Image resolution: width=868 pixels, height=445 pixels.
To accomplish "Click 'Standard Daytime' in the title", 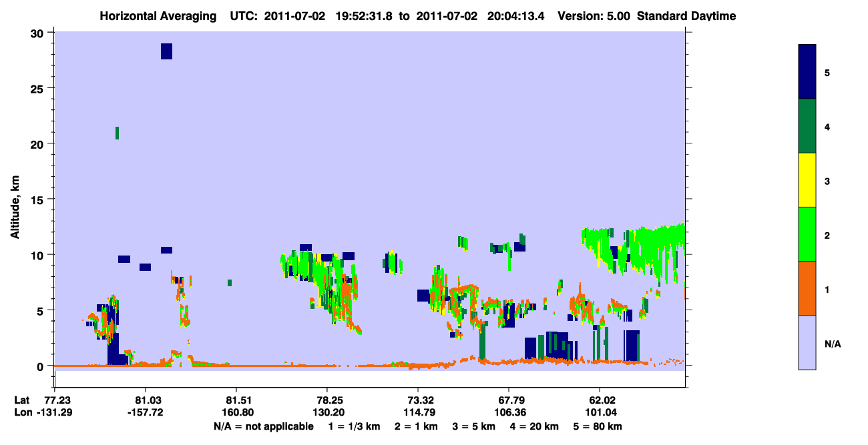I will tap(686, 16).
